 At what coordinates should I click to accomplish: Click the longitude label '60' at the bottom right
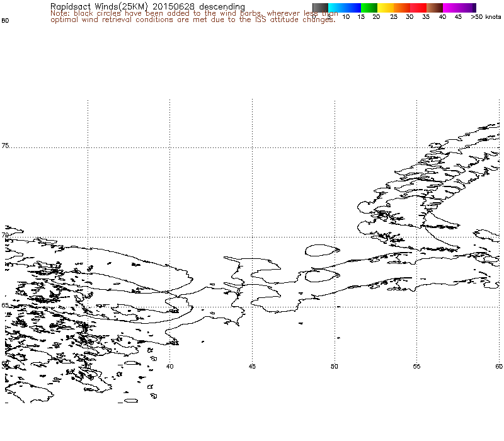pyautogui.click(x=499, y=366)
